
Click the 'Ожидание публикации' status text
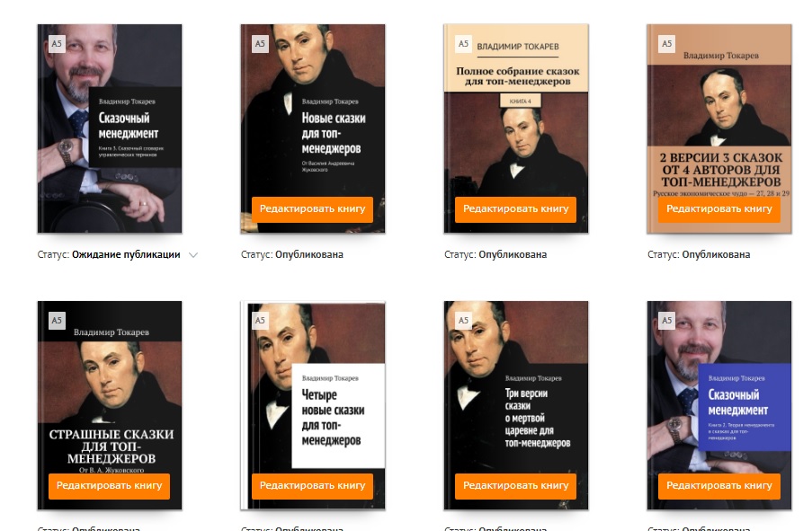(126, 254)
